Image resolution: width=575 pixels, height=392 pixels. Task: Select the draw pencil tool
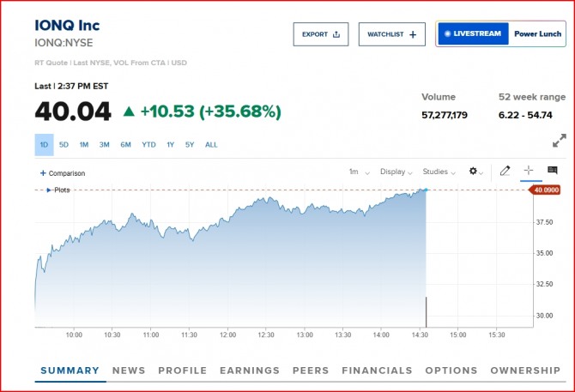[x=505, y=172]
